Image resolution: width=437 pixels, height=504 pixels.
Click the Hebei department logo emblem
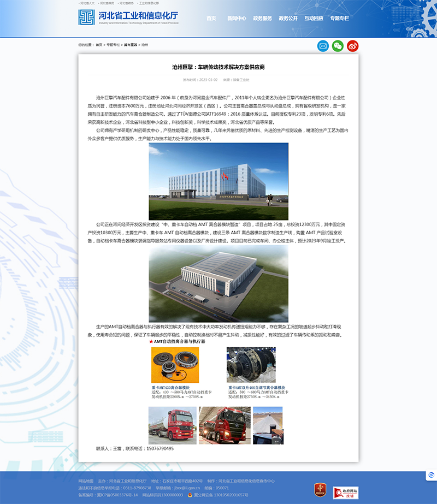(86, 17)
